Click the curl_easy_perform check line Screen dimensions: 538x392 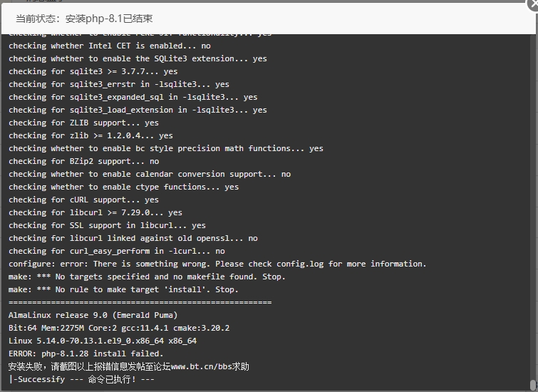(117, 252)
